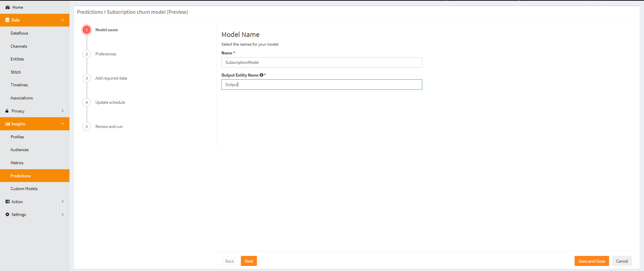Open Dataflows in the sidebar
This screenshot has width=644, height=271.
[19, 33]
